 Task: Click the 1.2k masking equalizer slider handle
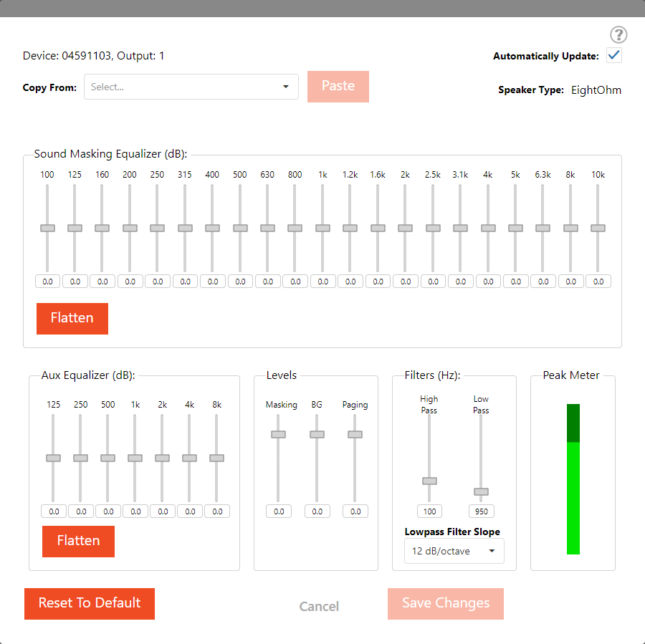[x=350, y=229]
